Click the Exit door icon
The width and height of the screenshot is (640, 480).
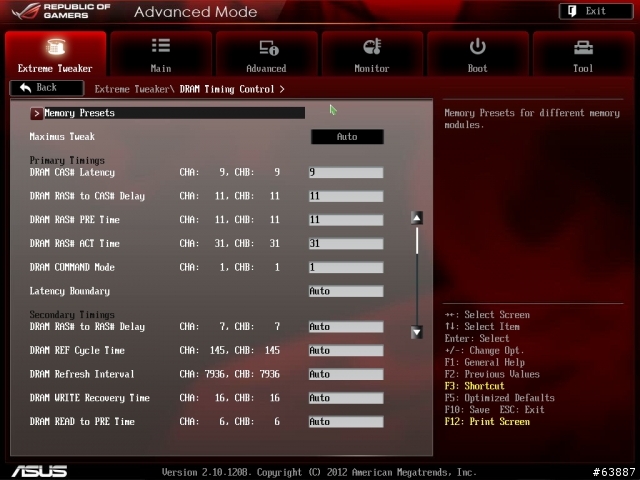coord(572,11)
